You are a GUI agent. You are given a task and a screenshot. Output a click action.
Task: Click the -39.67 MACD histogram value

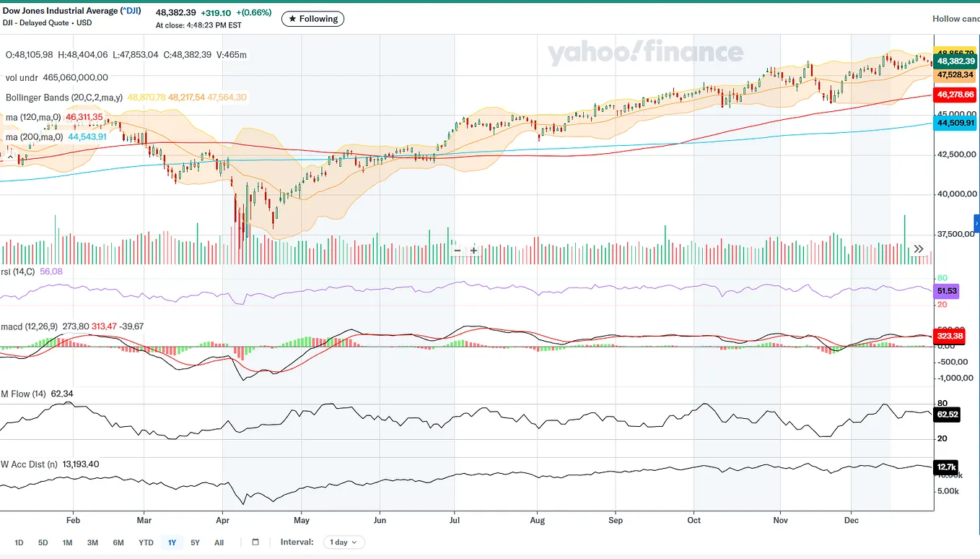click(x=132, y=326)
